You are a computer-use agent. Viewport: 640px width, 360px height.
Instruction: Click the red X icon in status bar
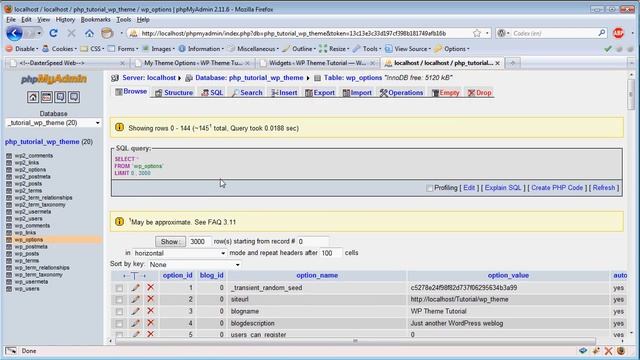609,351
